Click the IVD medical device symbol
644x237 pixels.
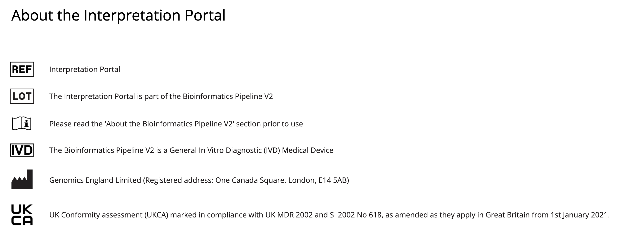tap(22, 150)
